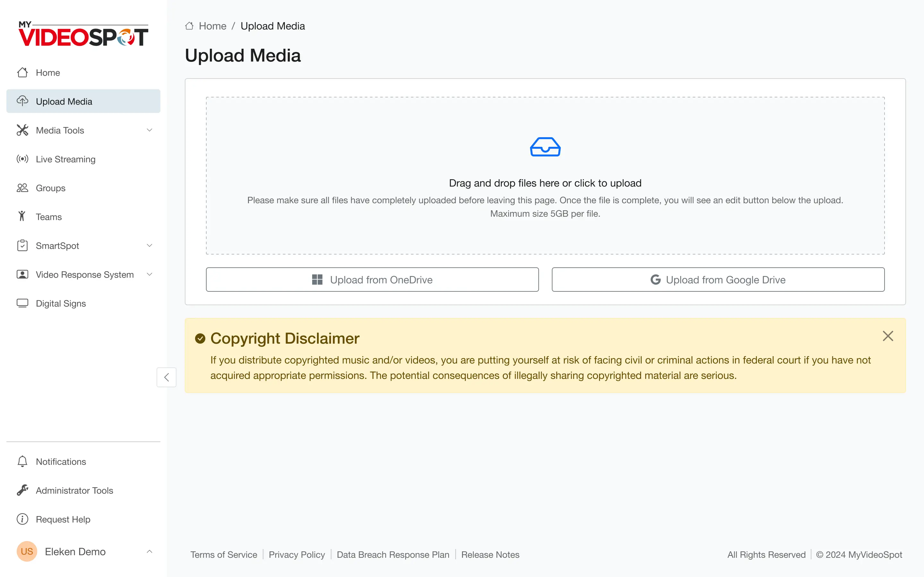Click the Teams figure icon
The image size is (924, 577).
(x=22, y=216)
